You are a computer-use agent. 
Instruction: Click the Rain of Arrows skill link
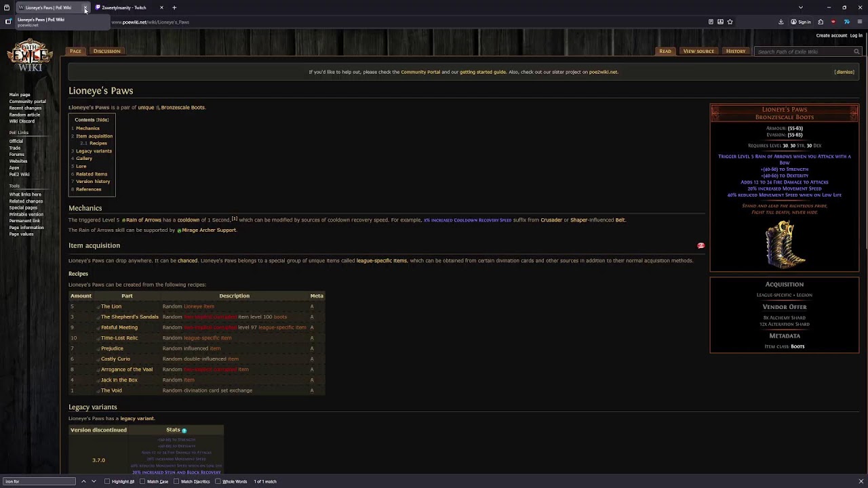click(143, 220)
